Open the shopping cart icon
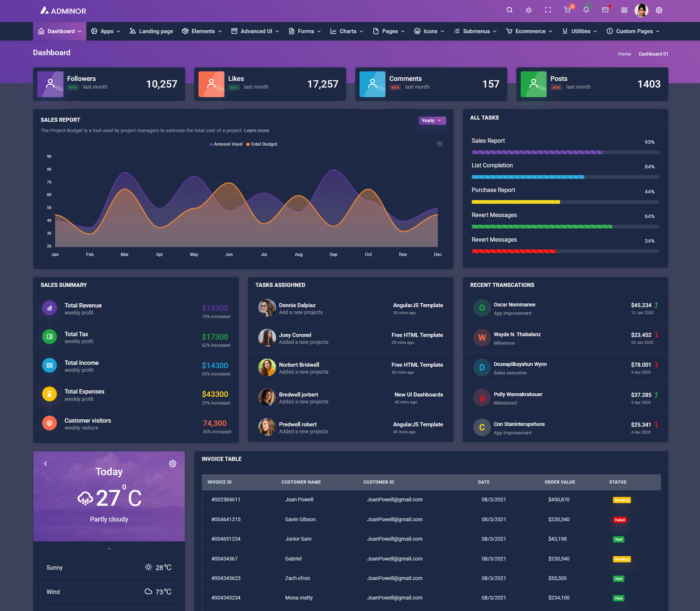 [x=567, y=10]
